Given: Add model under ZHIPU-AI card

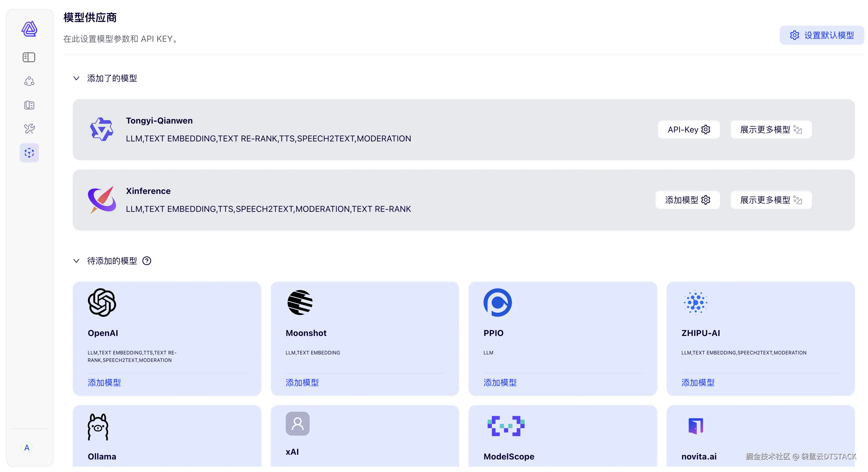Looking at the screenshot, I should pyautogui.click(x=697, y=383).
